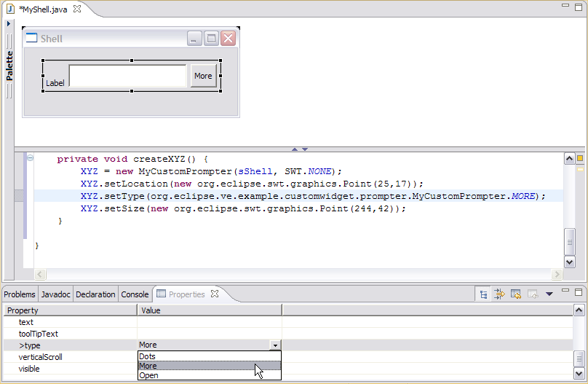Click the down arrow on editor sash
Image resolution: width=588 pixels, height=384 pixels.
[x=305, y=149]
